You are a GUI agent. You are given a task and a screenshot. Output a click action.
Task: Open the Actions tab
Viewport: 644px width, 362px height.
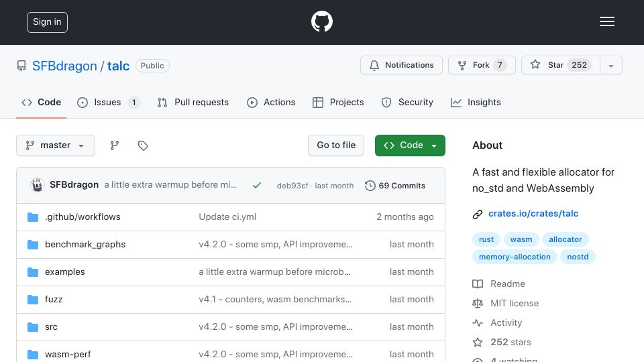[270, 102]
